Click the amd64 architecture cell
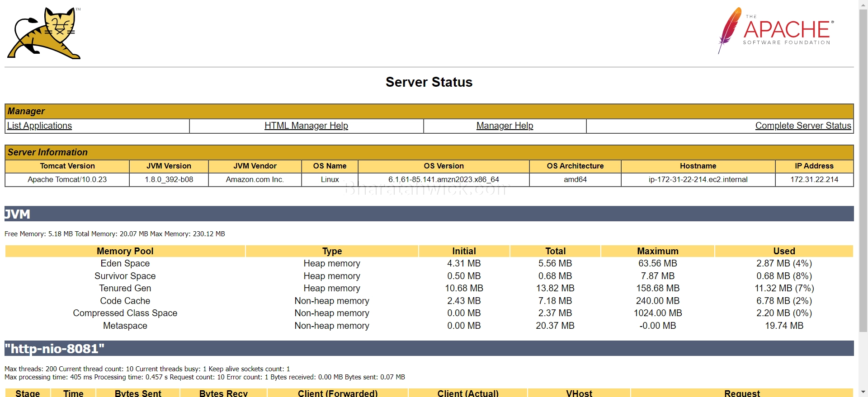 coord(575,179)
